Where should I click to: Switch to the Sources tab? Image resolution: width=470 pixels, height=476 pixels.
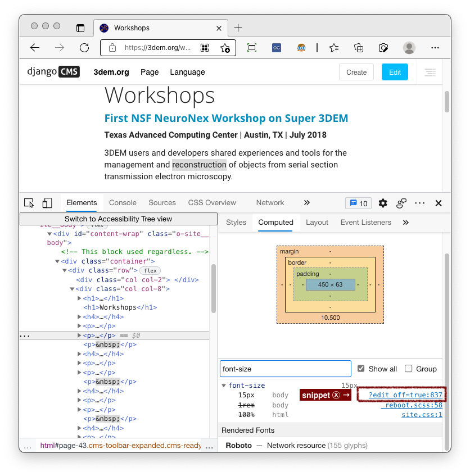point(162,202)
